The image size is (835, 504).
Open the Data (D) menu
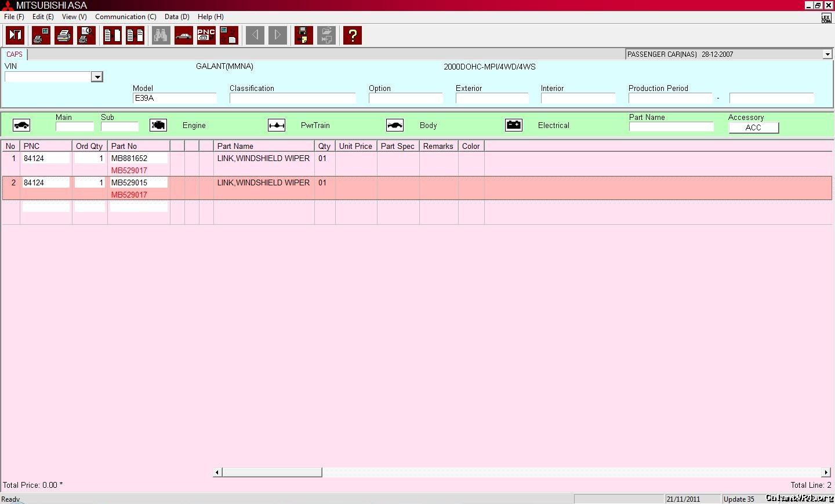tap(177, 17)
